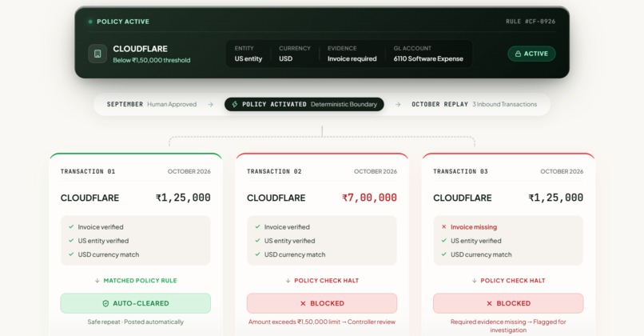
Task: Click the BLOCKED button in Transaction 02
Action: (322, 303)
